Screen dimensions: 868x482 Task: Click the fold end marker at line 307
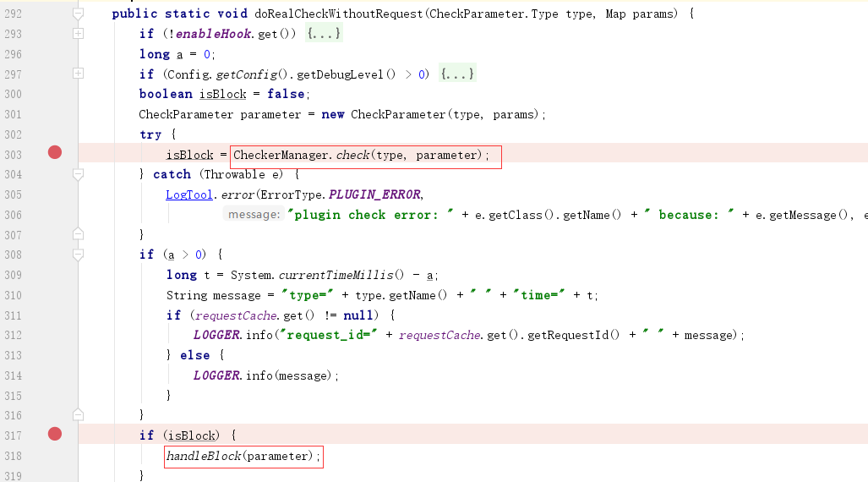pos(79,233)
